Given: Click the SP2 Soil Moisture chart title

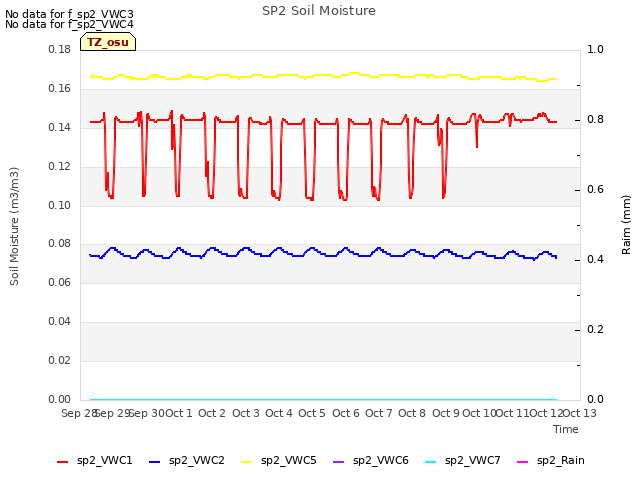Looking at the screenshot, I should [x=319, y=11].
